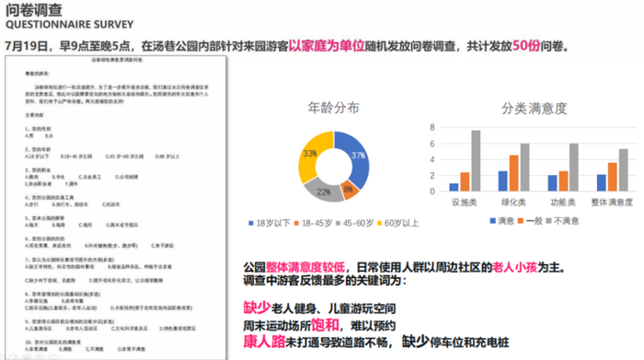Click the pink 饱和 keyword
Viewport: 644px width, 360px height.
coord(325,325)
